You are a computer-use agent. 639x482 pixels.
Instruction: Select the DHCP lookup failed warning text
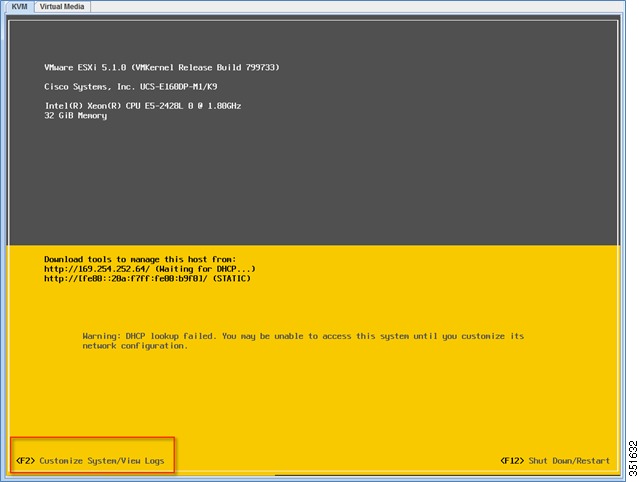coord(303,341)
